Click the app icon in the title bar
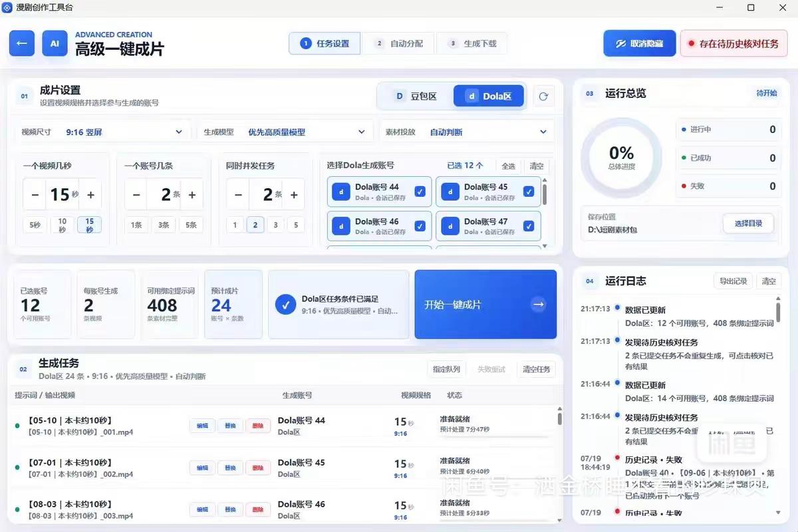The image size is (798, 532). tap(7, 7)
